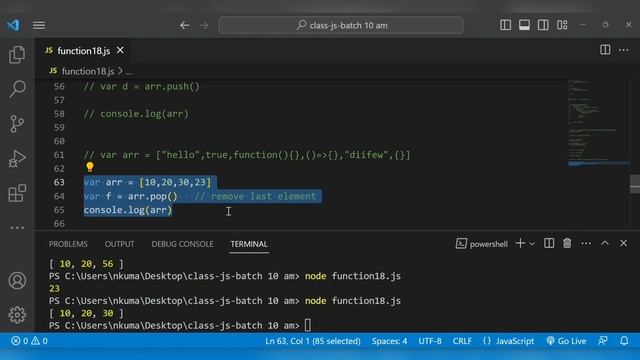The height and width of the screenshot is (360, 640).
Task: Change end of line via CRLF
Action: (x=462, y=341)
